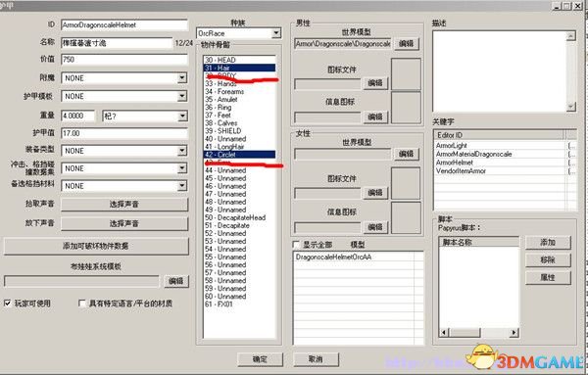Click the script list right scroll arrow
This screenshot has width=588, height=375.
click(x=514, y=332)
